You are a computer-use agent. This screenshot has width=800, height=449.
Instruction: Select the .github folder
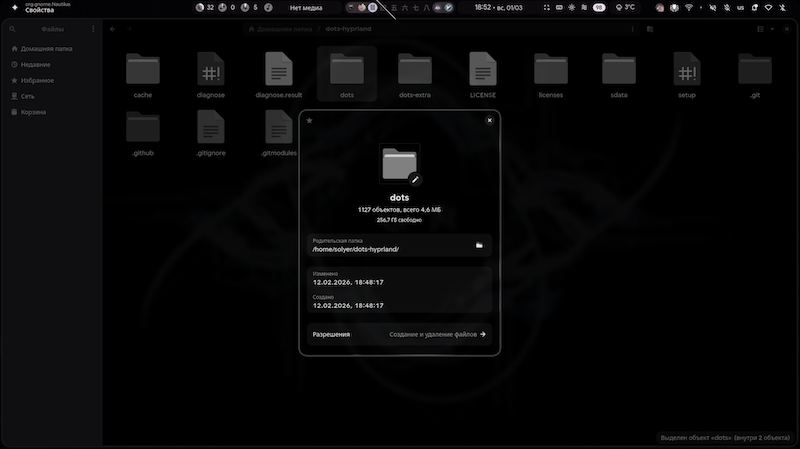click(x=143, y=133)
